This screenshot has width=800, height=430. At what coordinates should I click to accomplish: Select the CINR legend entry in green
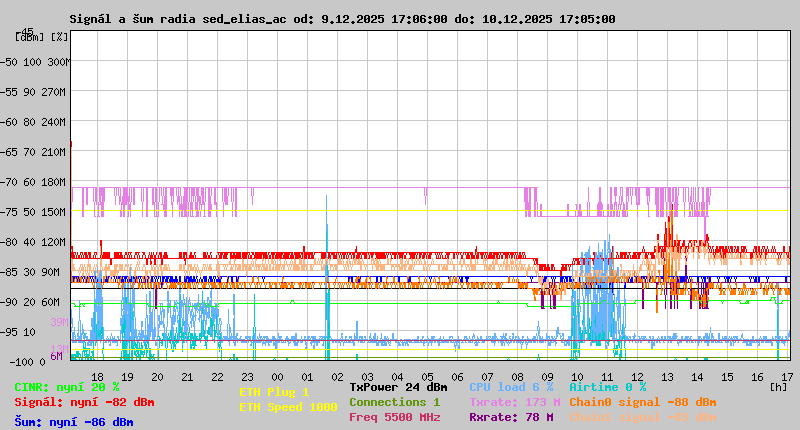[x=67, y=387]
